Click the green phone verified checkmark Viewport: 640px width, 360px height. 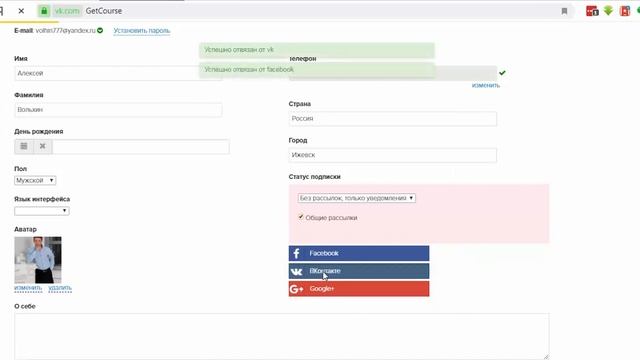click(x=502, y=73)
